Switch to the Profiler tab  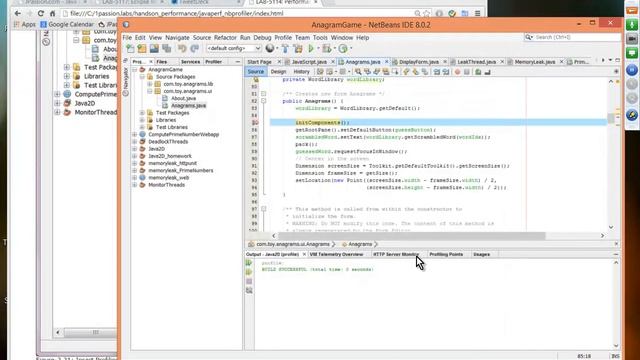coord(213,62)
